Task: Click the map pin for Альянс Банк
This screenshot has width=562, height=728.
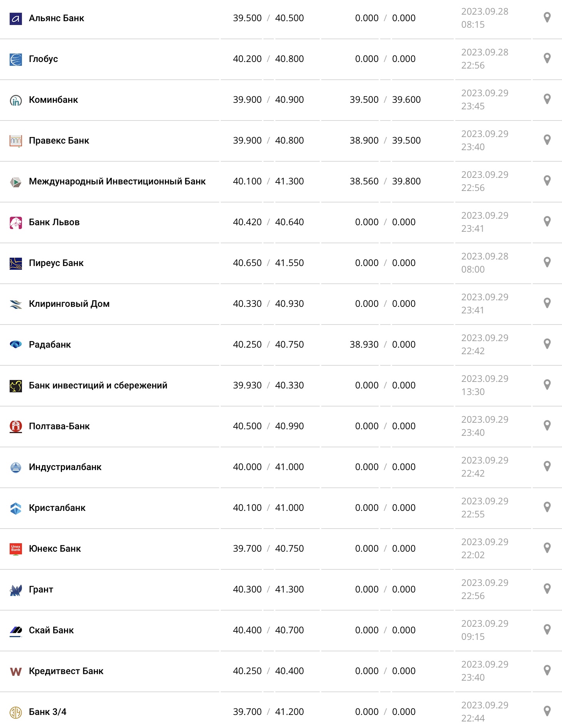Action: (547, 18)
